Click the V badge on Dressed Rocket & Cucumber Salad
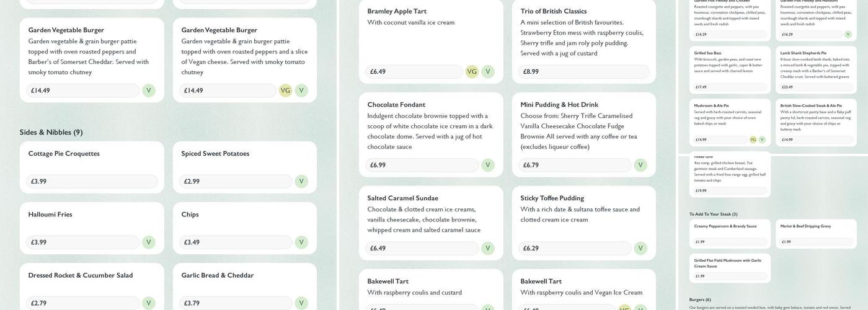868x310 pixels. click(149, 303)
